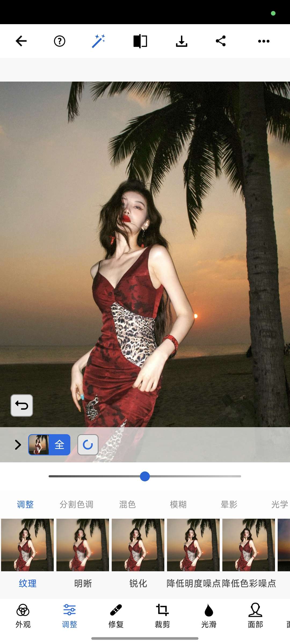Click the texture adjustment slider handle

tap(145, 476)
